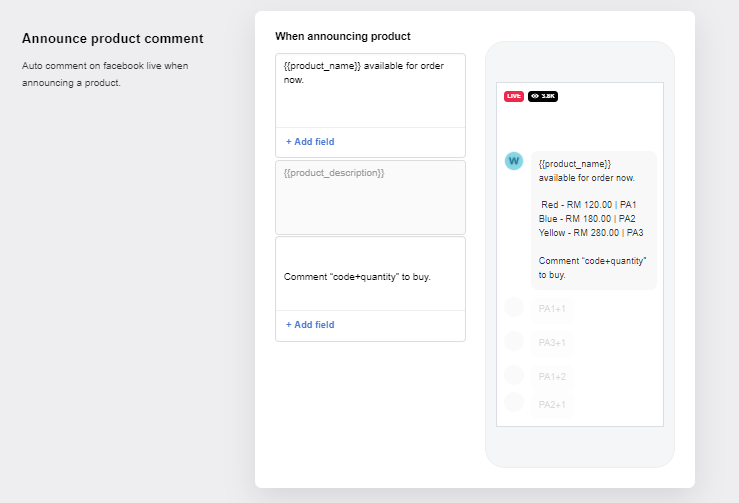Focus the Comment "code+quantity" to buy text area
This screenshot has width=739, height=503.
tap(370, 274)
